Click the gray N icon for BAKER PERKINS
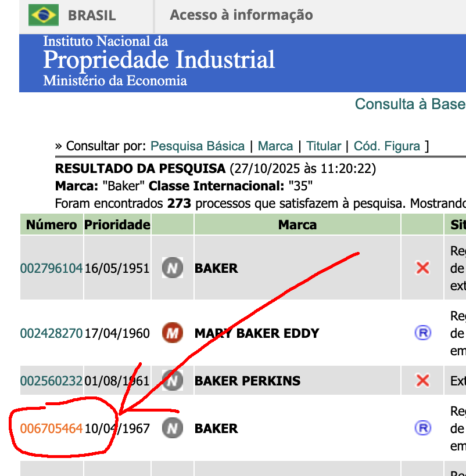The width and height of the screenshot is (466, 476). (173, 380)
